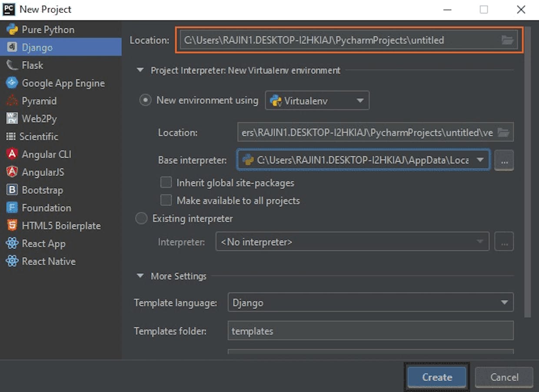539x392 pixels.
Task: Click ellipsis button beside Existing Interpreter
Action: (504, 242)
